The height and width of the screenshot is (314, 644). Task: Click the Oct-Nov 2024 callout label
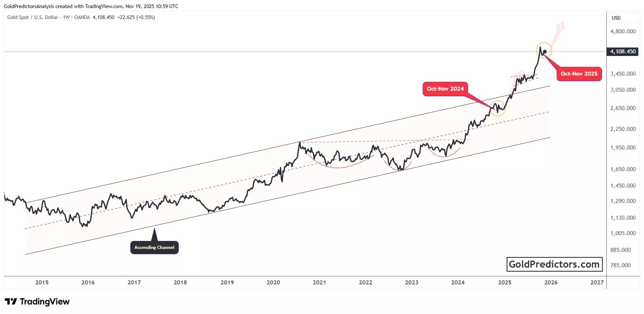point(445,89)
